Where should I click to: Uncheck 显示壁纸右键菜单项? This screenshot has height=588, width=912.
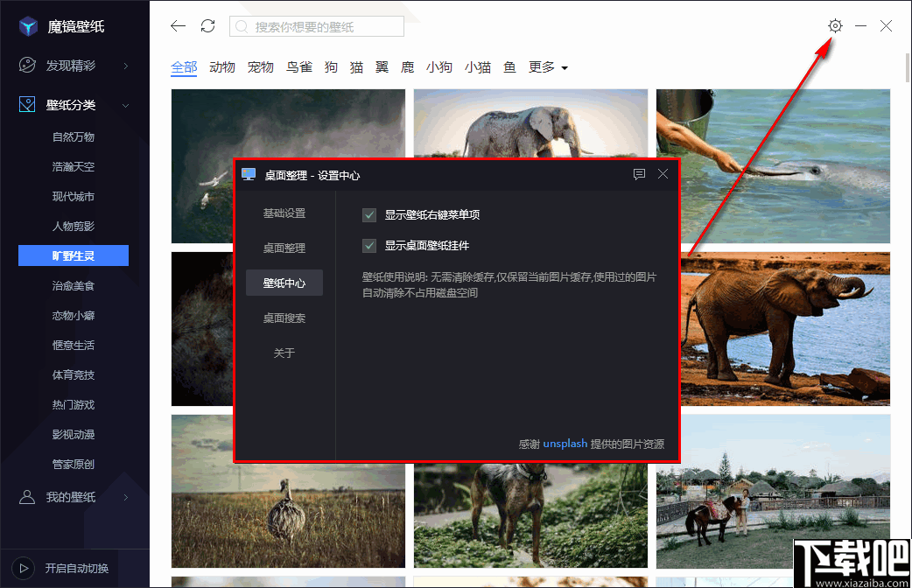pyautogui.click(x=368, y=213)
